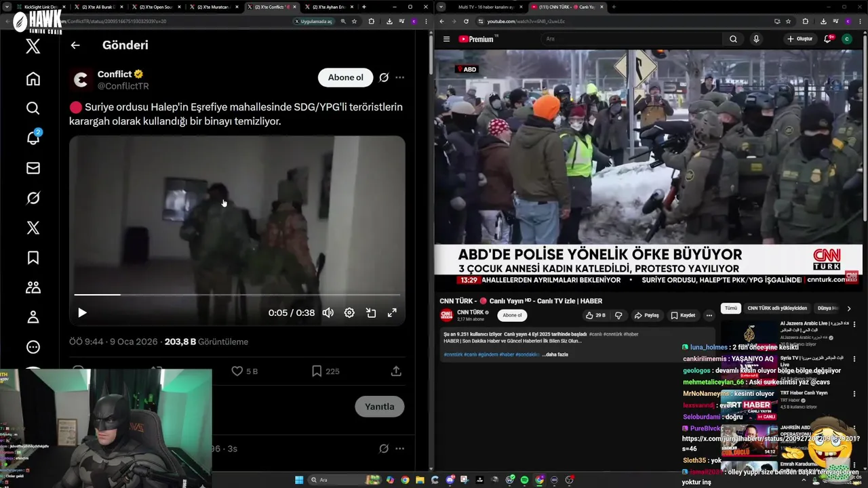868x488 pixels.
Task: Switch to X'te Open Source tab
Action: pyautogui.click(x=157, y=7)
